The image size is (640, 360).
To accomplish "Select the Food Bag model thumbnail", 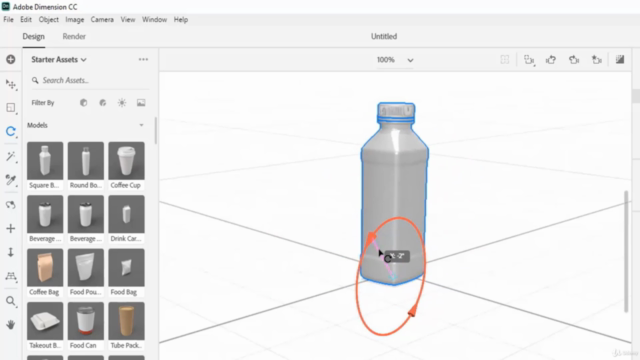I will 127,268.
